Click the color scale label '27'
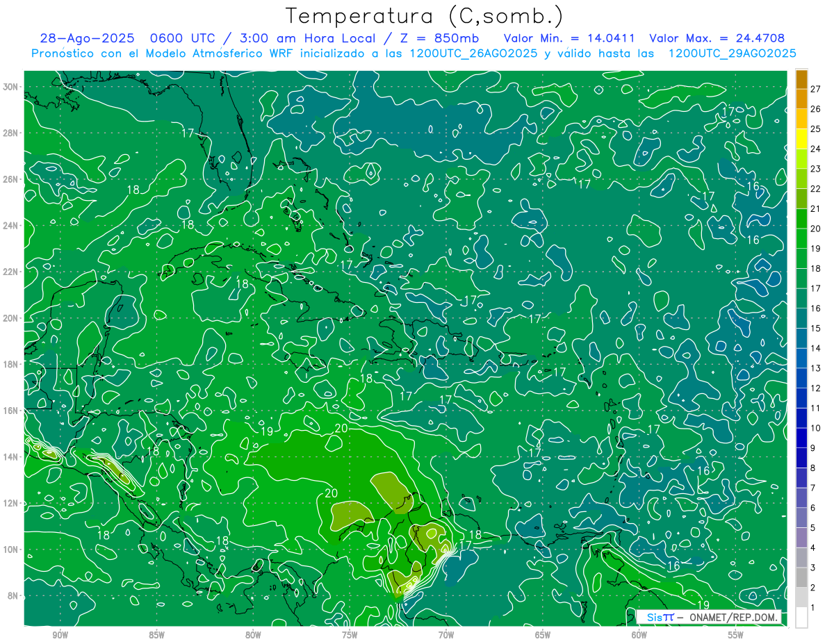This screenshot has width=834, height=644. pyautogui.click(x=815, y=89)
